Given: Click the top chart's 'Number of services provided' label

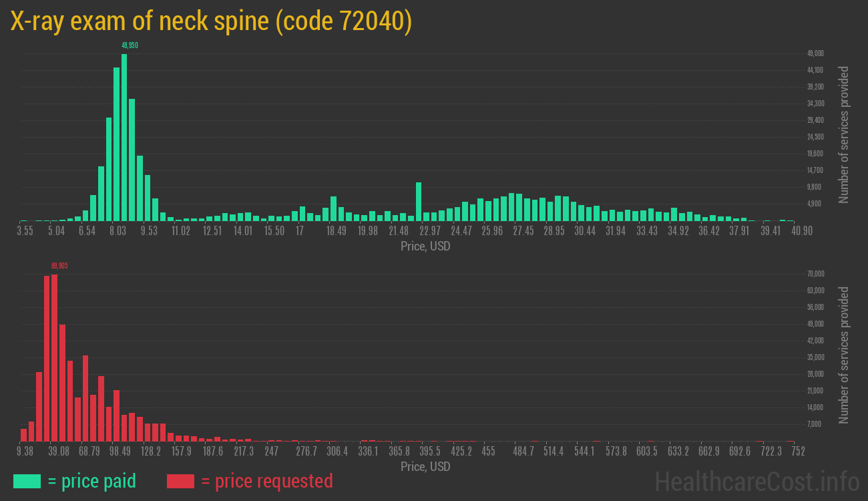Looking at the screenshot, I should [844, 134].
